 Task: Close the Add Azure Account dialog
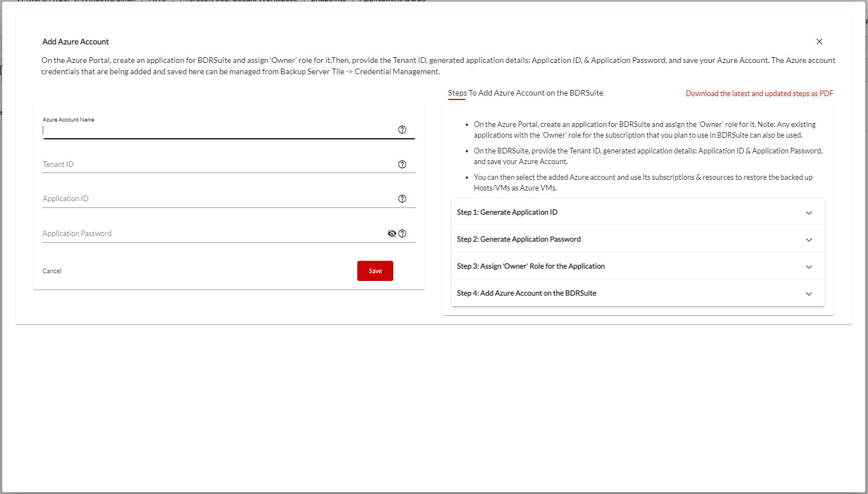click(x=819, y=42)
